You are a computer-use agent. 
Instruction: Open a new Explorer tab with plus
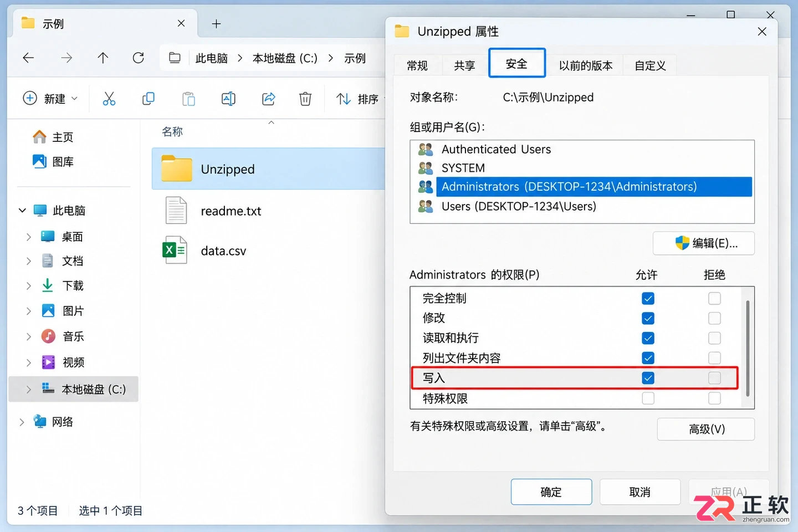[x=216, y=24]
